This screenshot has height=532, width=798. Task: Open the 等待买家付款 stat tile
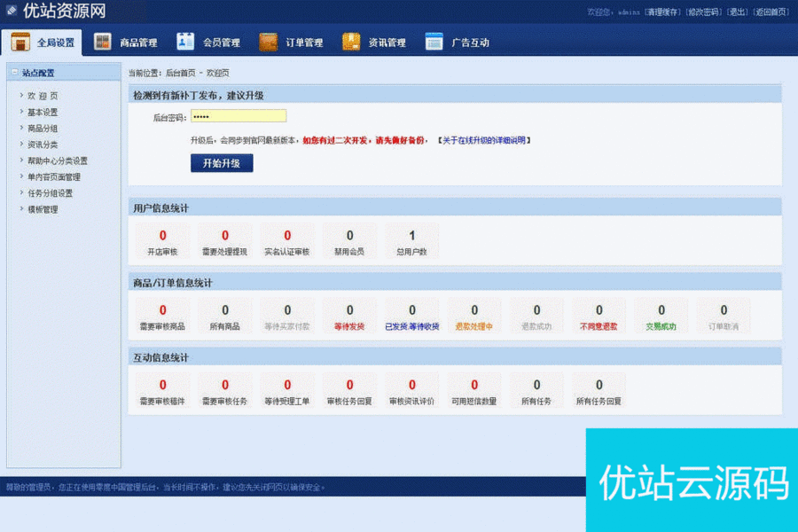(287, 317)
